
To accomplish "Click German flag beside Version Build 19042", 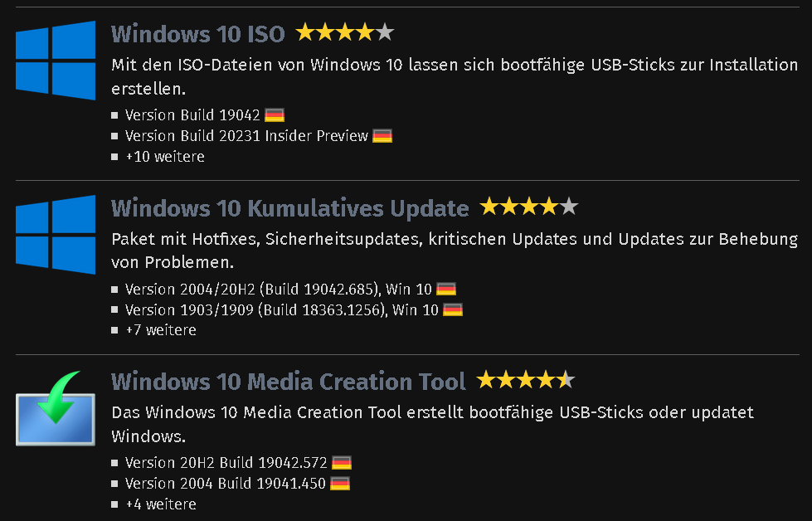I will [275, 115].
